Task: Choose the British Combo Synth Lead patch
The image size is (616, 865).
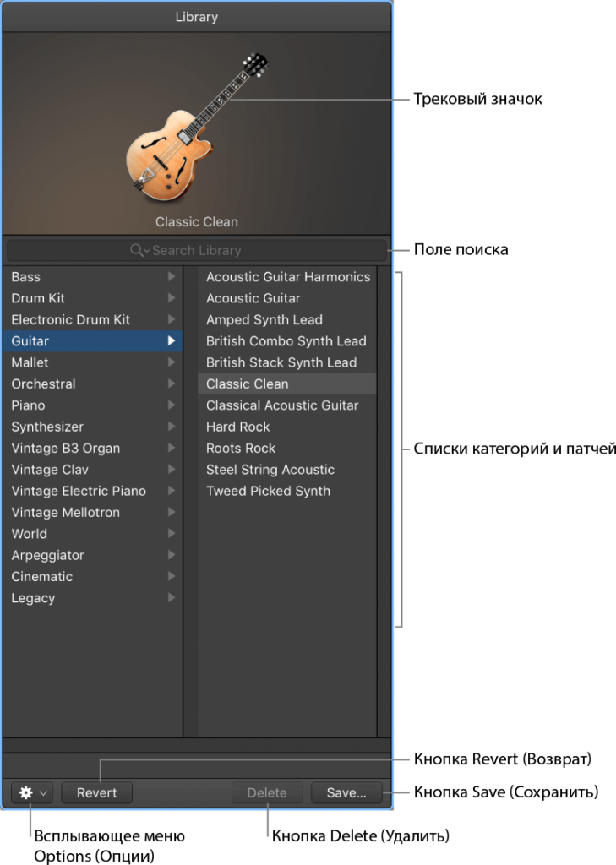Action: click(287, 341)
